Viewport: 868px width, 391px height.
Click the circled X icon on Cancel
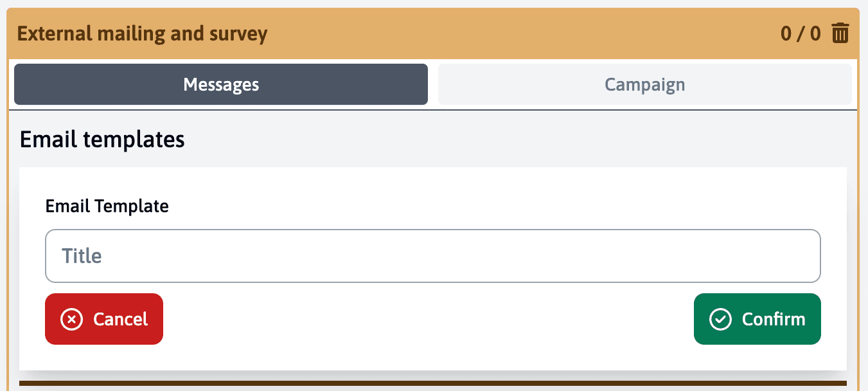[x=71, y=319]
